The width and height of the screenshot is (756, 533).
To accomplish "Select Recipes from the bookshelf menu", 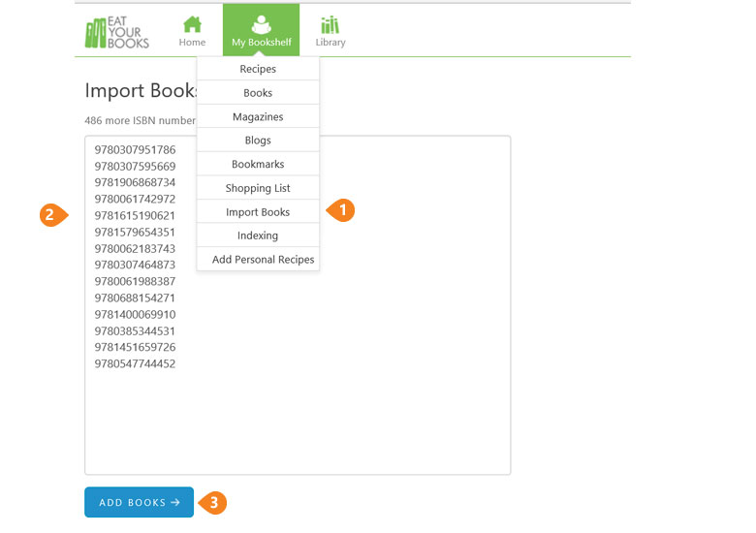I will pos(258,69).
